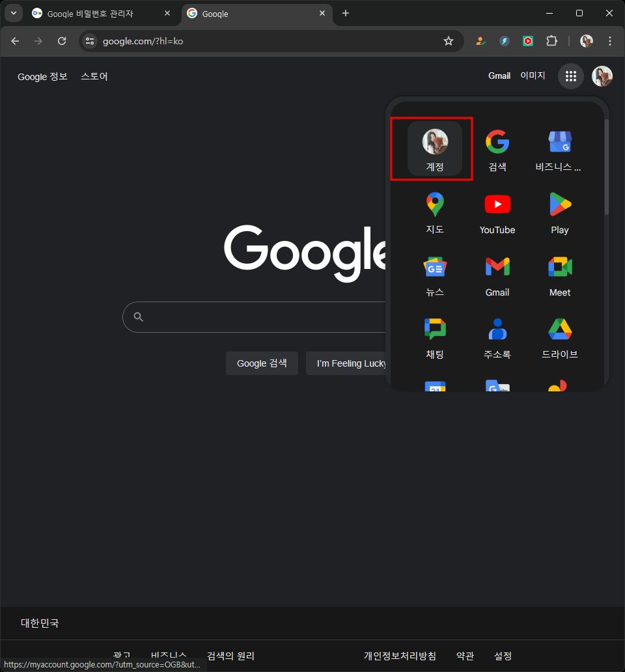Open Google account profile picture menu
Image resolution: width=625 pixels, height=672 pixels.
click(602, 76)
